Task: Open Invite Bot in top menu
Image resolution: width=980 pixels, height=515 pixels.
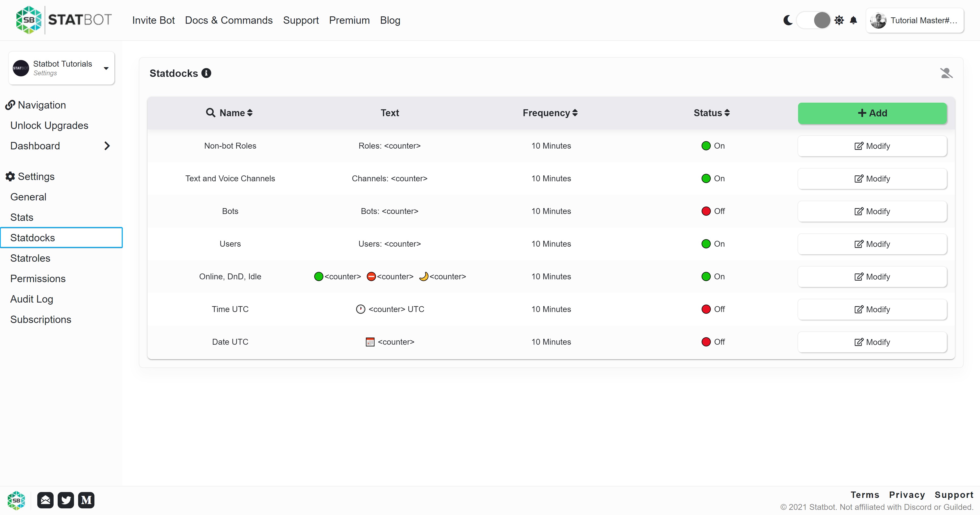Action: click(153, 20)
